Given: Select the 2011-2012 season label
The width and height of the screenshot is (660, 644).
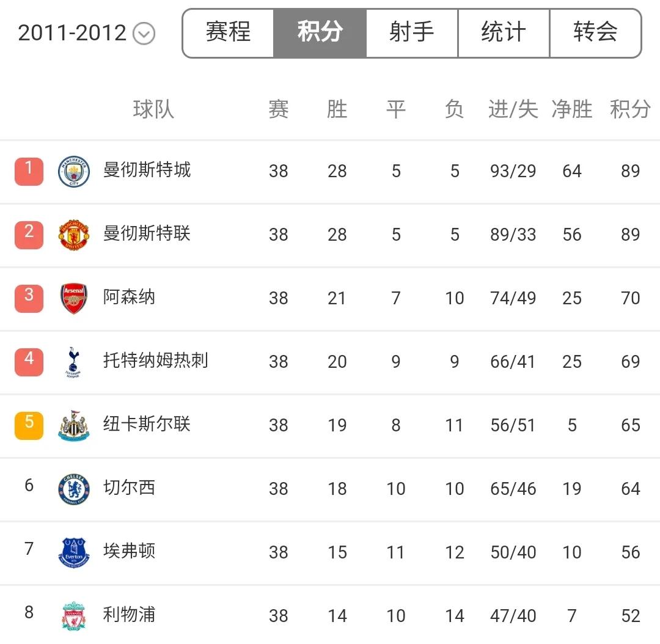Looking at the screenshot, I should coord(72,33).
